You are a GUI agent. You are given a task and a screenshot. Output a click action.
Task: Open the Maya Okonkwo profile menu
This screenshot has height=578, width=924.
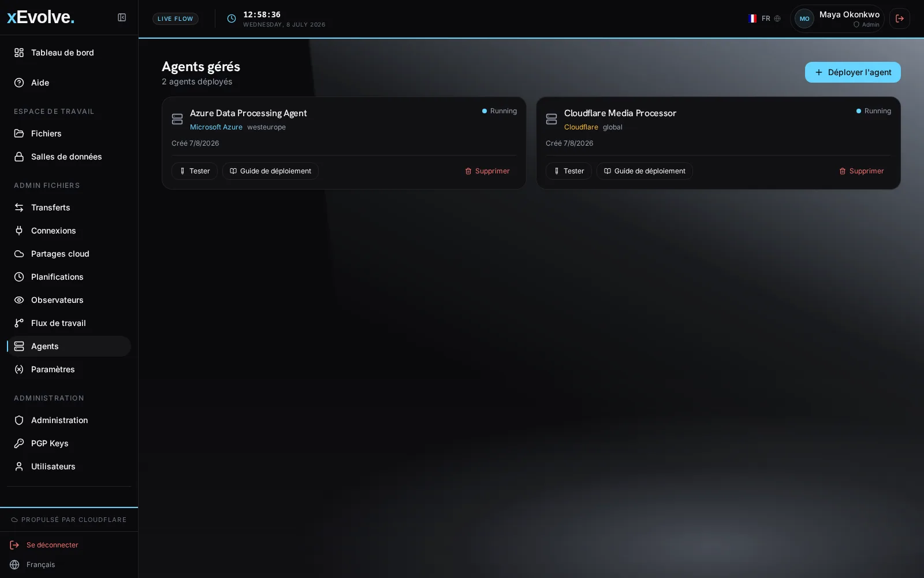(837, 18)
